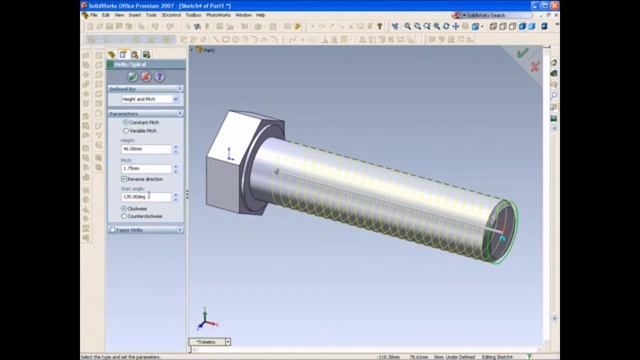
Task: Click the Height value field
Action: click(x=146, y=149)
